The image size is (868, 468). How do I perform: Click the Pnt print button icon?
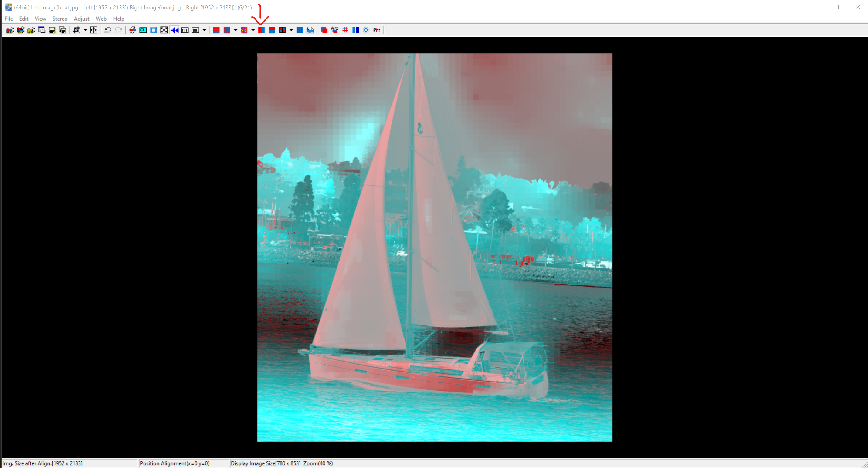tap(376, 30)
